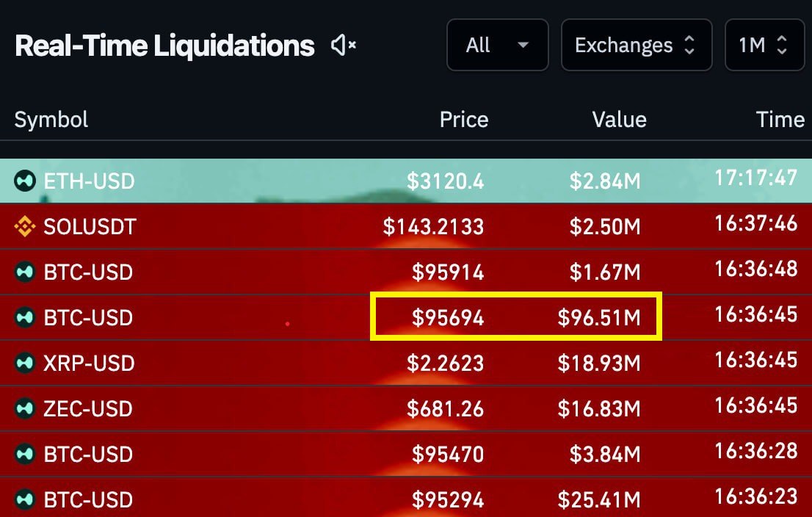
Task: Click the ETH-USD symbol name
Action: click(89, 181)
